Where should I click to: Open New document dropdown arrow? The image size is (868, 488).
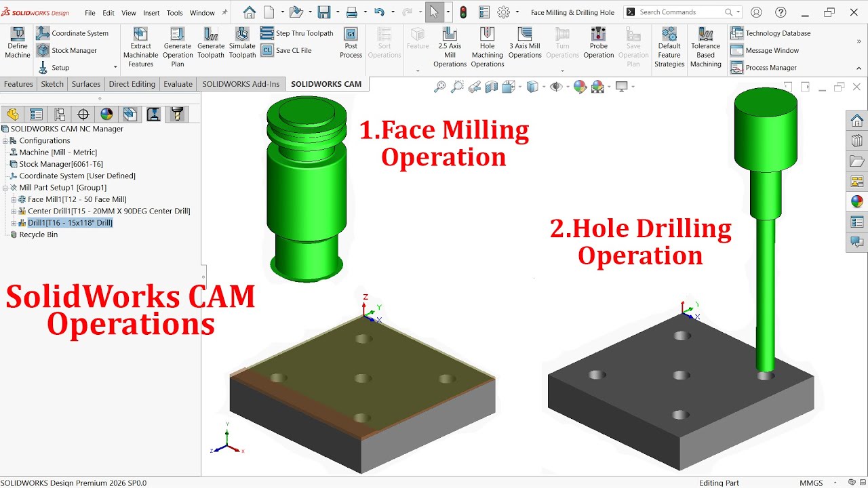(283, 12)
